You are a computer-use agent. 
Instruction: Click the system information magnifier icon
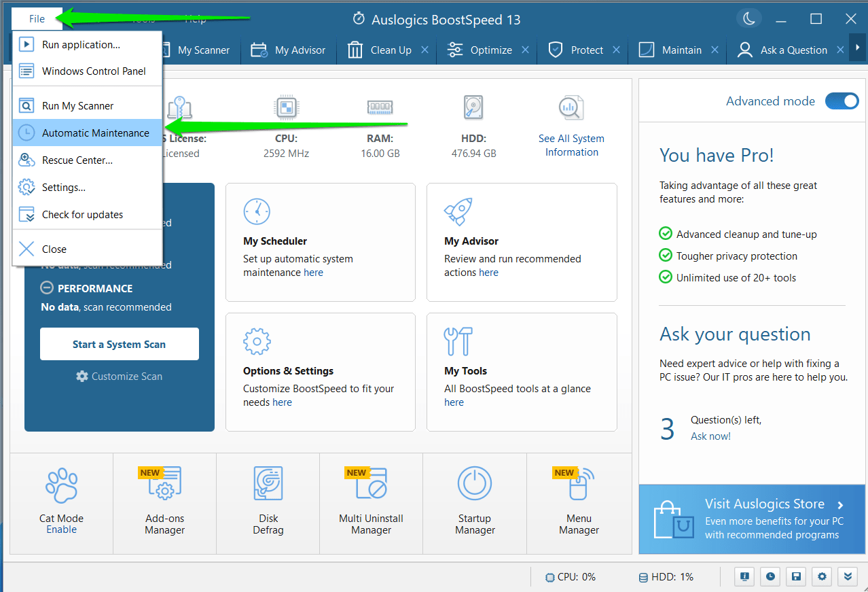click(x=571, y=109)
